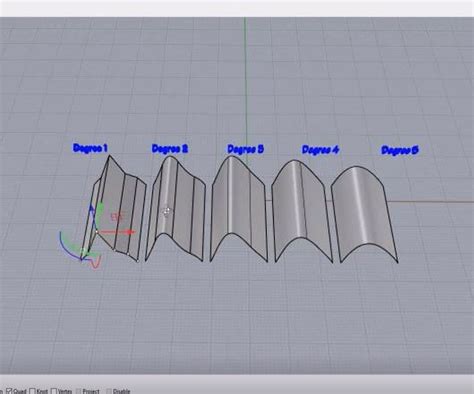Select the Degree 4 surface
Viewport: 474px width, 394px height.
click(x=303, y=212)
